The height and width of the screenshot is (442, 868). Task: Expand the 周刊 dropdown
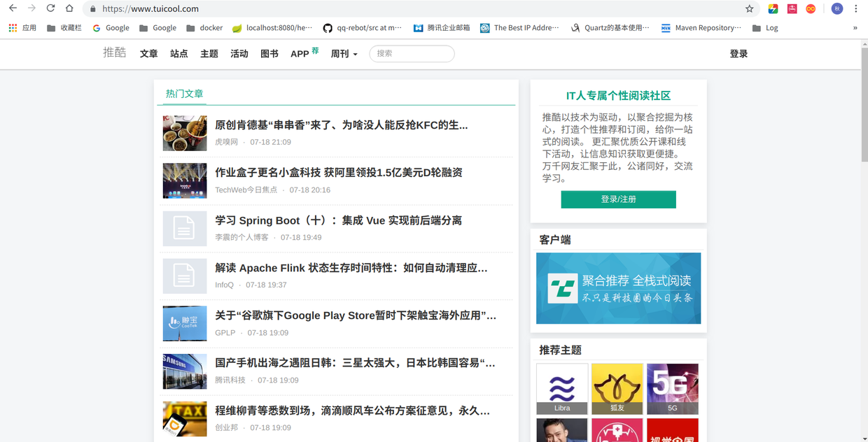point(344,53)
